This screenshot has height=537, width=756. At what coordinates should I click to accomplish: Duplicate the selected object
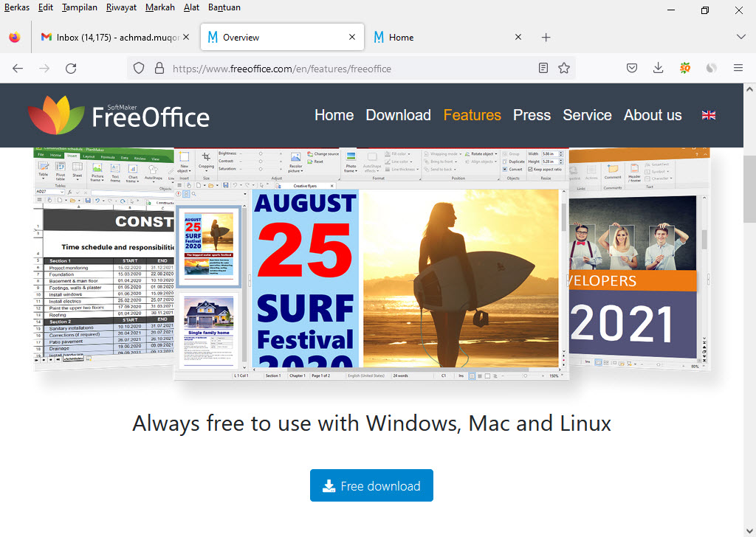pyautogui.click(x=516, y=162)
